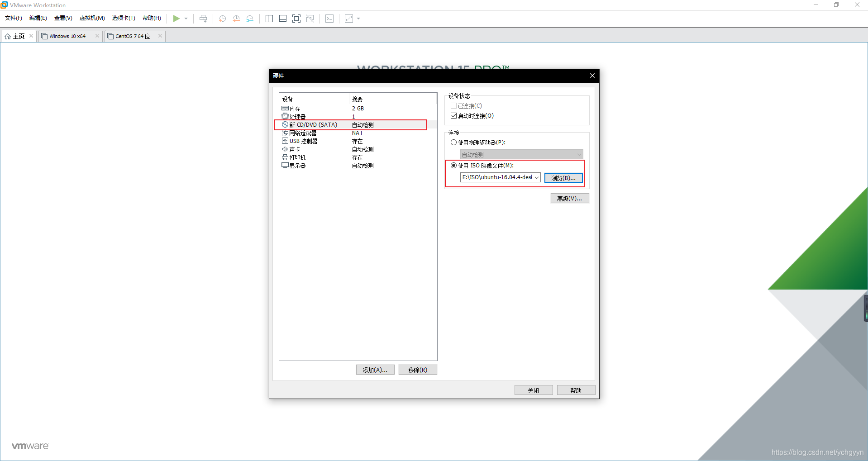Close the 主页 home tab
The width and height of the screenshot is (868, 461).
point(31,36)
